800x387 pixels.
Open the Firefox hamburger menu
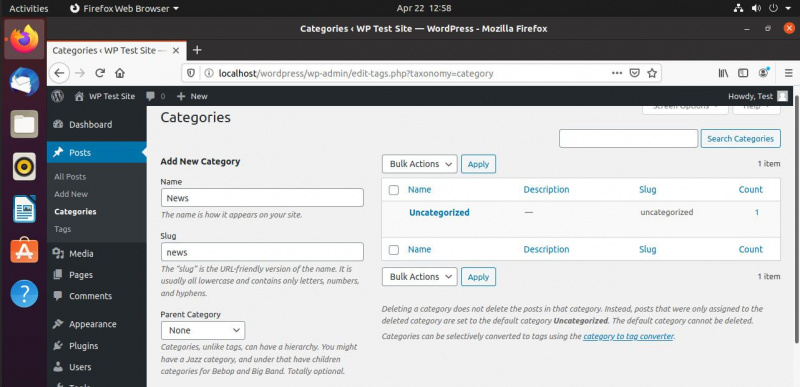[x=788, y=73]
